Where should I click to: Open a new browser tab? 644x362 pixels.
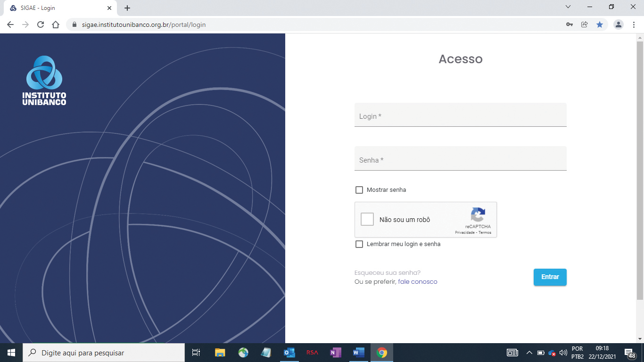(x=127, y=8)
